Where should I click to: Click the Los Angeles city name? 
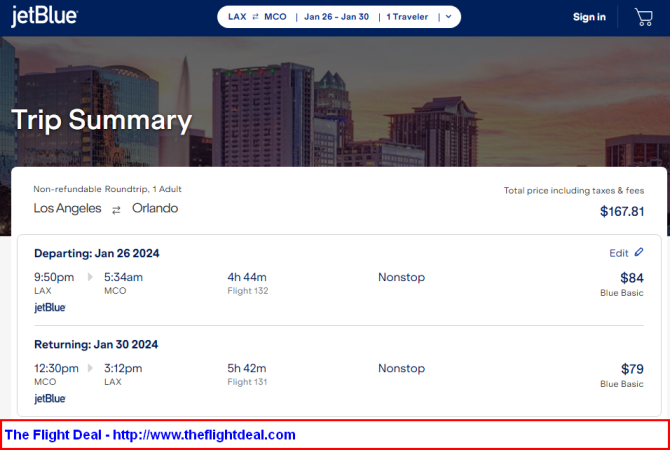68,208
